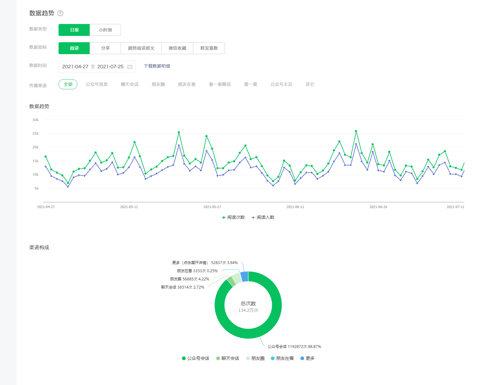This screenshot has height=385, width=481.
Task: Choose the 全部 channel filter
Action: point(68,84)
